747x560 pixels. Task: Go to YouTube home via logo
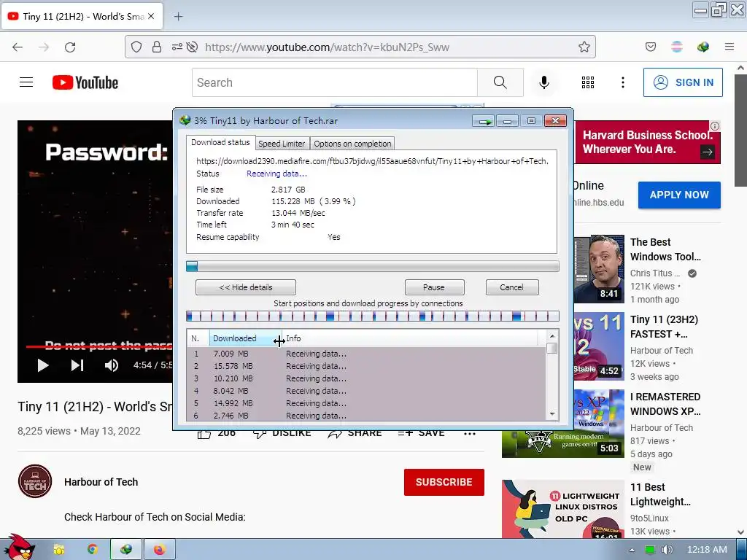[85, 82]
